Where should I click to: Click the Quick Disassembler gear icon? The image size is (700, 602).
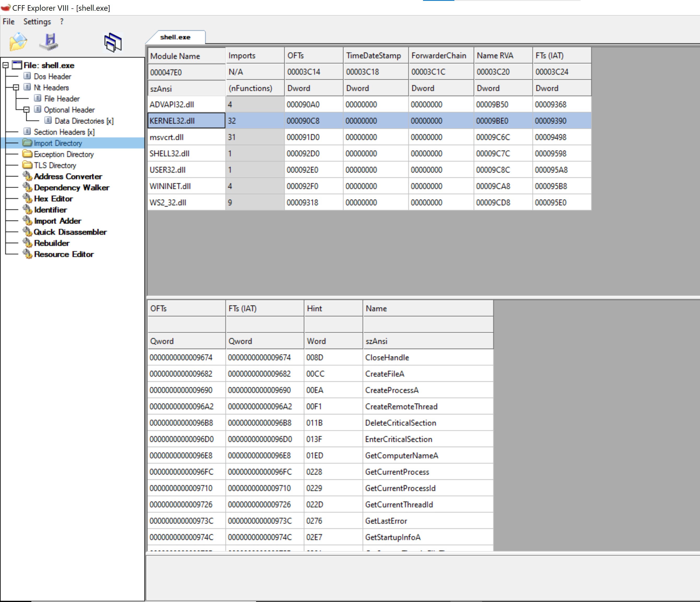[27, 232]
